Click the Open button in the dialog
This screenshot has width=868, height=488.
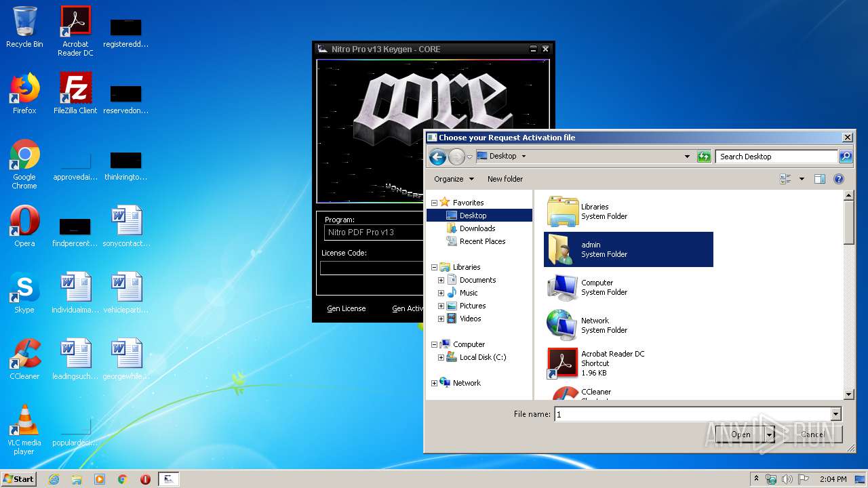pyautogui.click(x=741, y=434)
